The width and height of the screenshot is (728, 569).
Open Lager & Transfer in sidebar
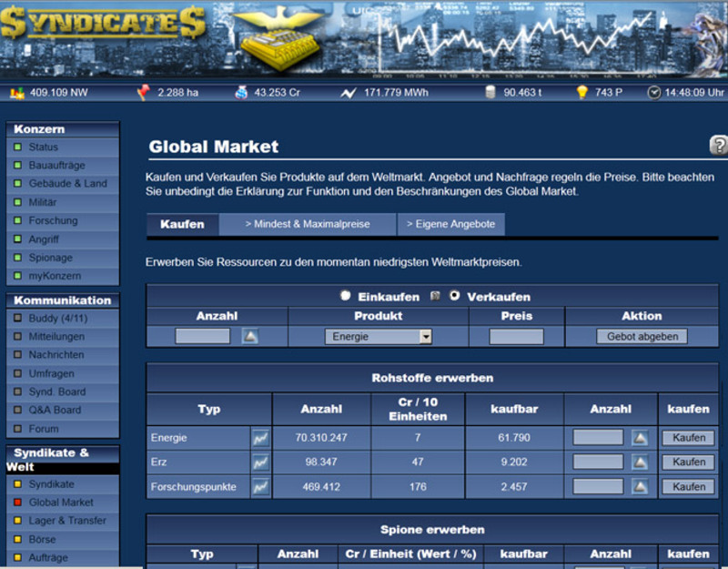click(67, 521)
